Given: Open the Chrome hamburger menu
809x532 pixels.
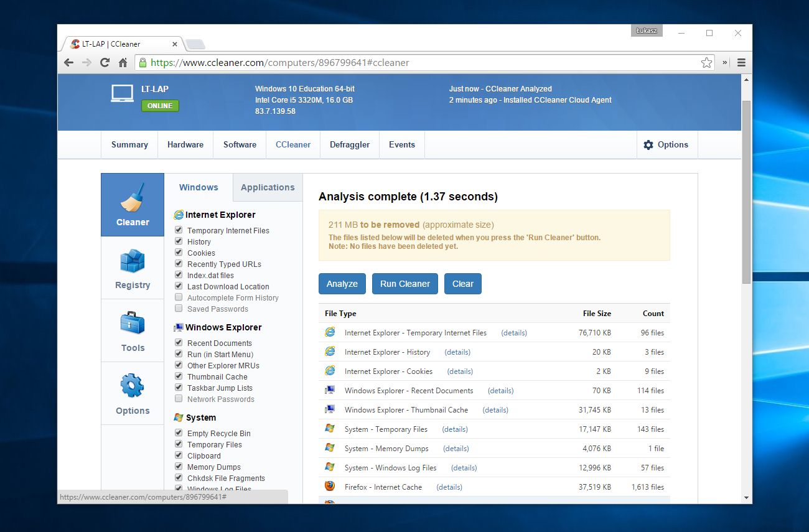Looking at the screenshot, I should click(x=741, y=62).
